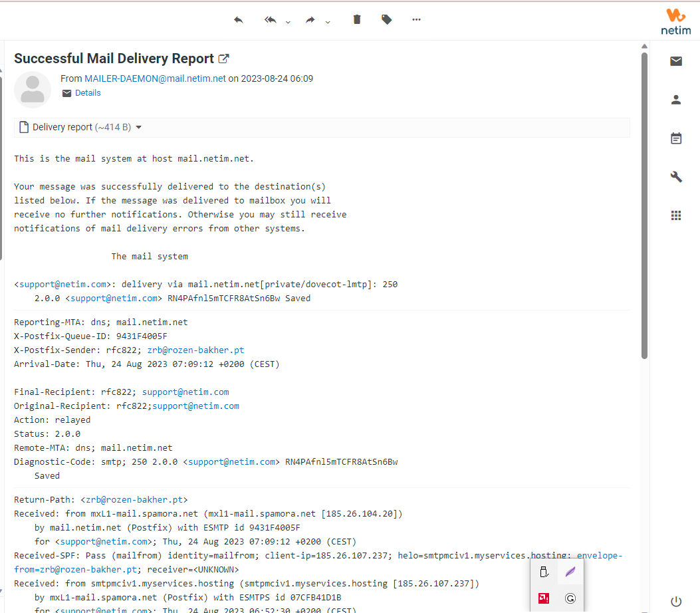Open Mail via the envelope sidebar icon

pyautogui.click(x=676, y=61)
